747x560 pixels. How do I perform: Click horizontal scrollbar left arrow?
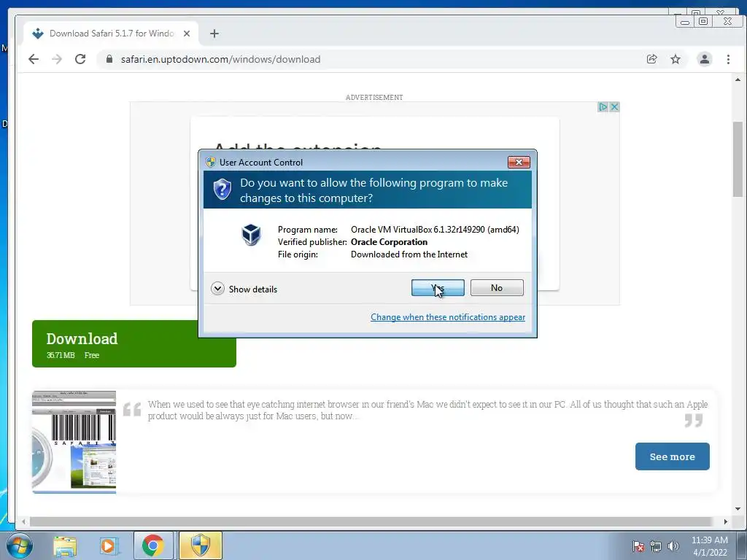(23, 522)
